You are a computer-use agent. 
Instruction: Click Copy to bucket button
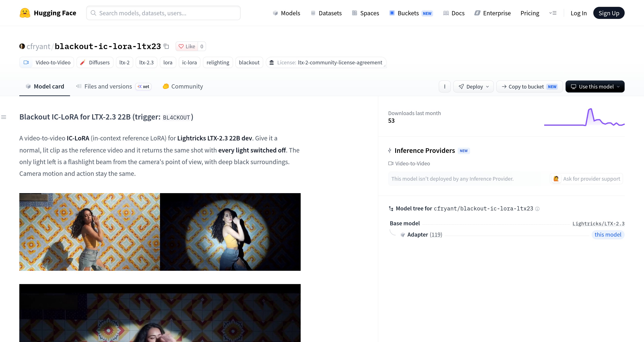(529, 87)
